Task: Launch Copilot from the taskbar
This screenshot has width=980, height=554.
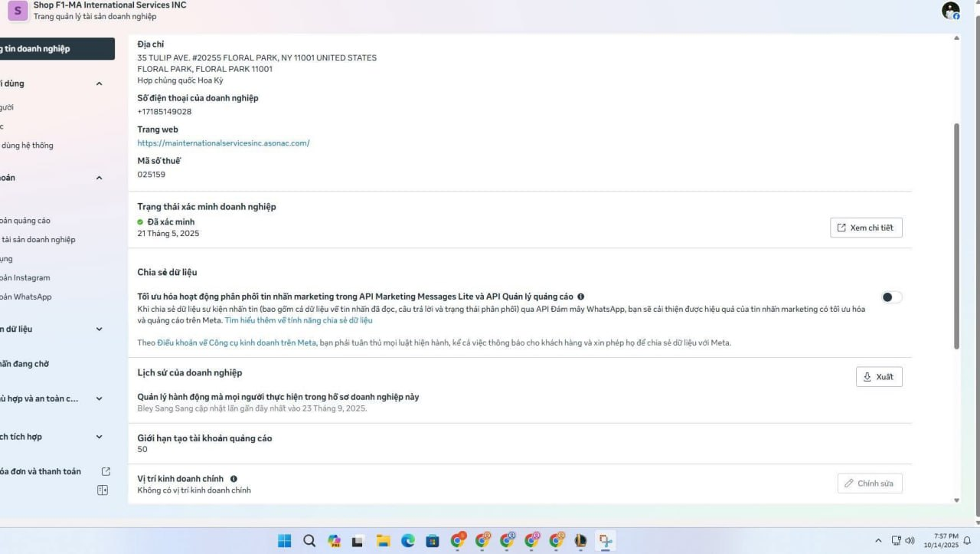Action: (x=334, y=541)
